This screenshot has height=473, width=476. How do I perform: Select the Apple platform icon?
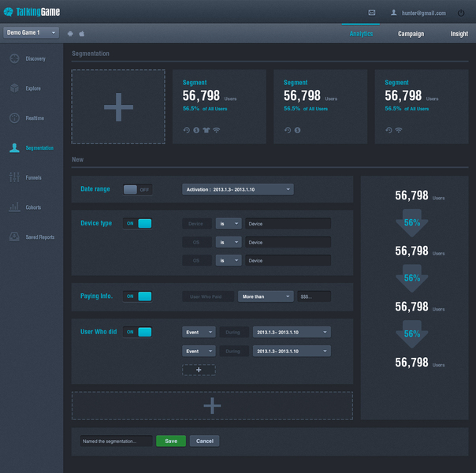[82, 33]
